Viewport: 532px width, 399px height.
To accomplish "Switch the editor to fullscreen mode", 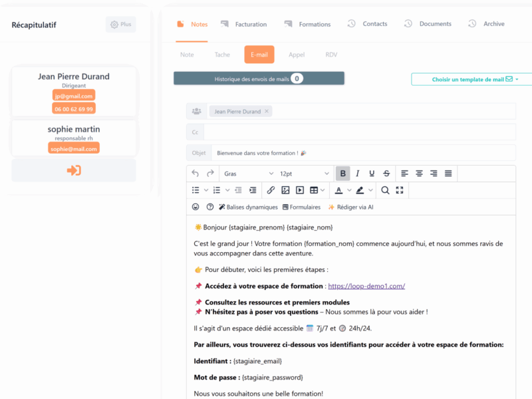I will tap(400, 190).
